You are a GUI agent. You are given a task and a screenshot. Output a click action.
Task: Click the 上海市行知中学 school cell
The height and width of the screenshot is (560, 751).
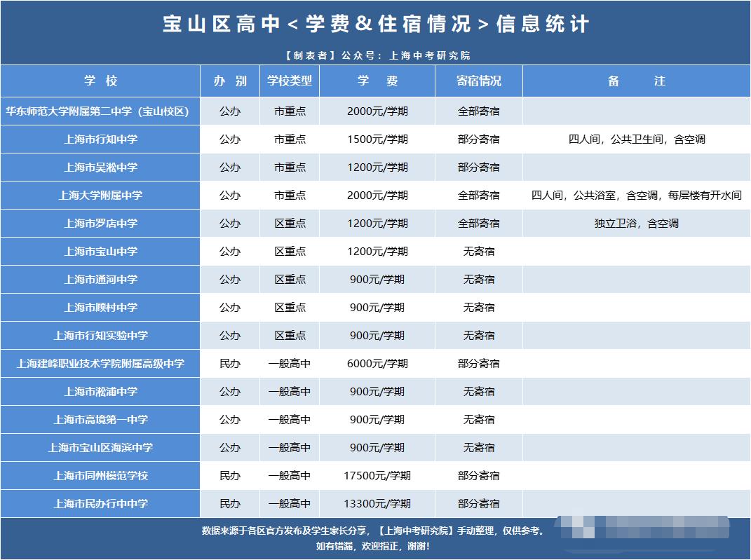(x=101, y=139)
